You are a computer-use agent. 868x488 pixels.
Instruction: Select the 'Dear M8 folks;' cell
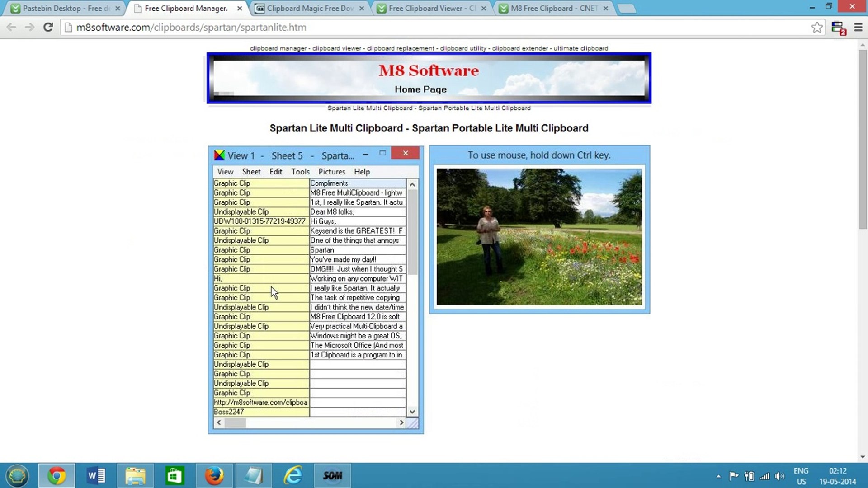[x=358, y=212]
